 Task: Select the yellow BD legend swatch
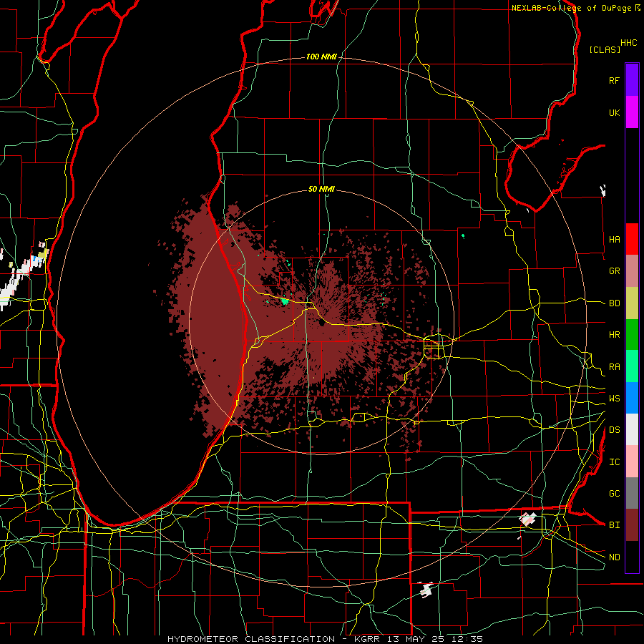pos(632,303)
